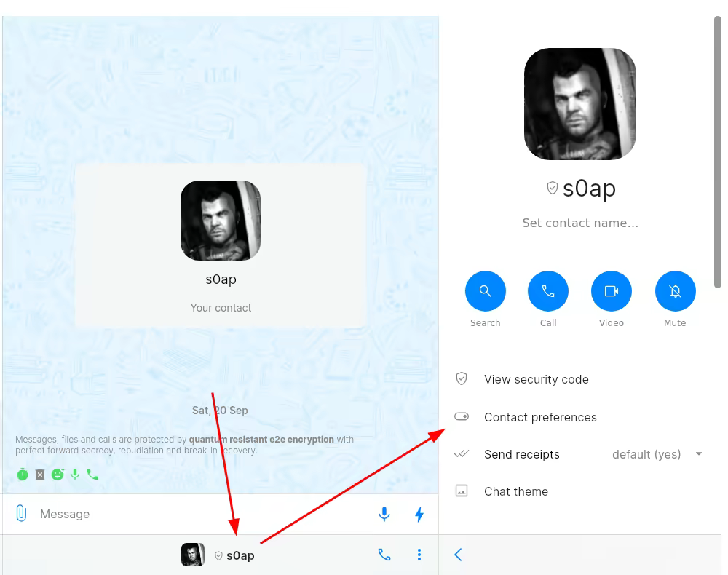Click the Message input box
The image size is (728, 575).
pos(205,514)
